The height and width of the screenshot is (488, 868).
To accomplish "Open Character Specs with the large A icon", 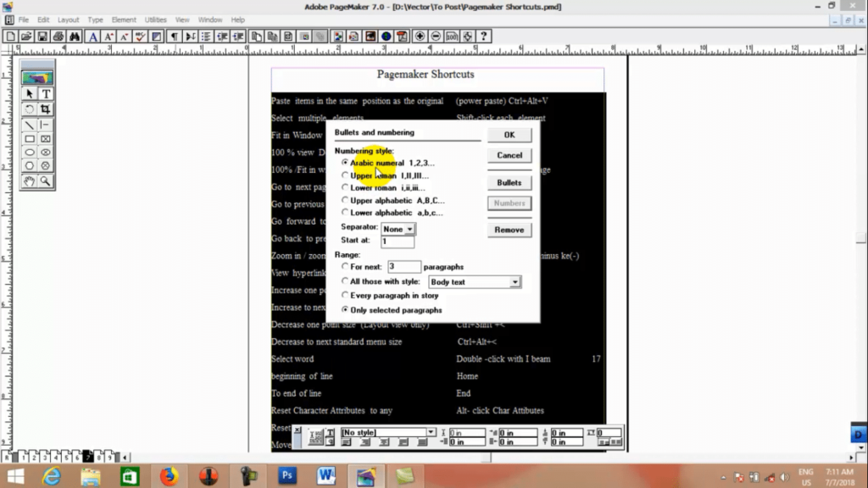I will pyautogui.click(x=93, y=36).
